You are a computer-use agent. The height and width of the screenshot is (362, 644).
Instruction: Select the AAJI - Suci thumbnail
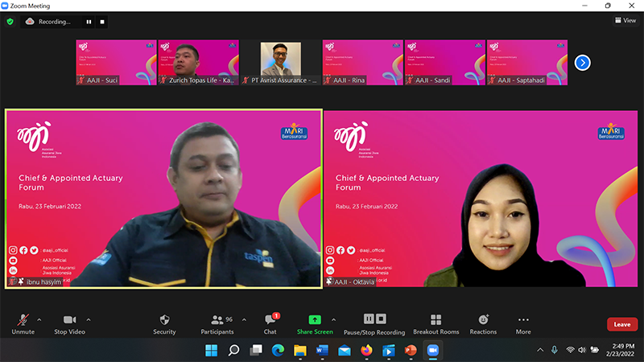coord(116,63)
